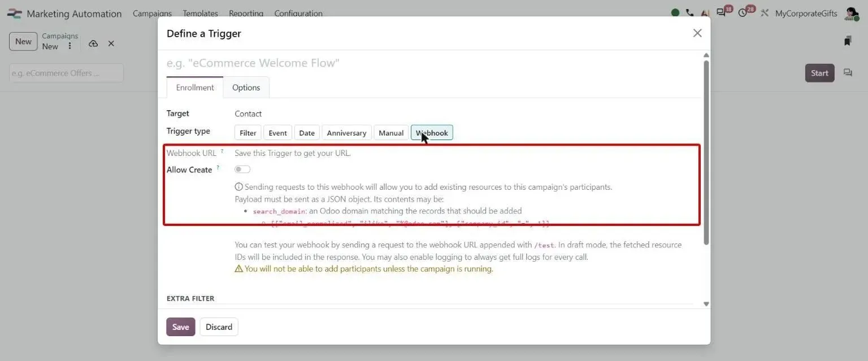868x361 pixels.
Task: Click the campaign running warning text
Action: 364,269
